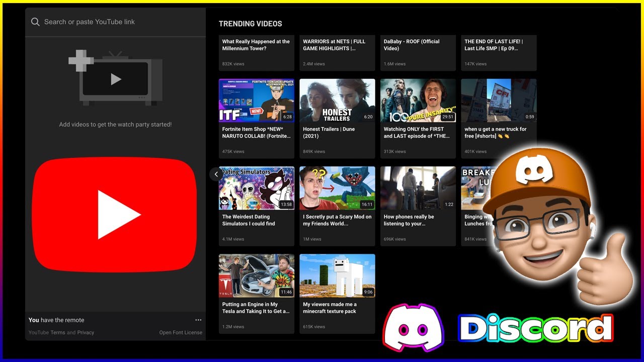Click the Search or paste YouTube link field
The height and width of the screenshot is (362, 644).
pos(116,22)
